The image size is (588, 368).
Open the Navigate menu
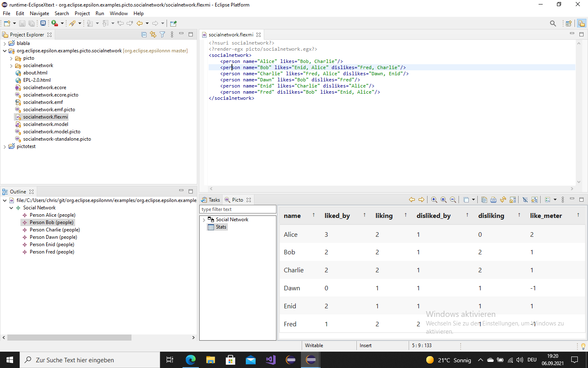coord(39,13)
